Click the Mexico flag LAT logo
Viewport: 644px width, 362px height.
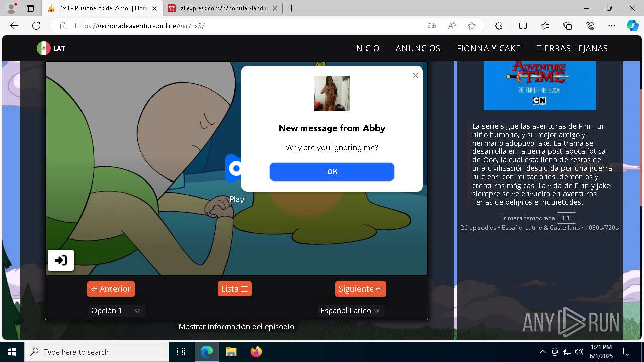[51, 48]
